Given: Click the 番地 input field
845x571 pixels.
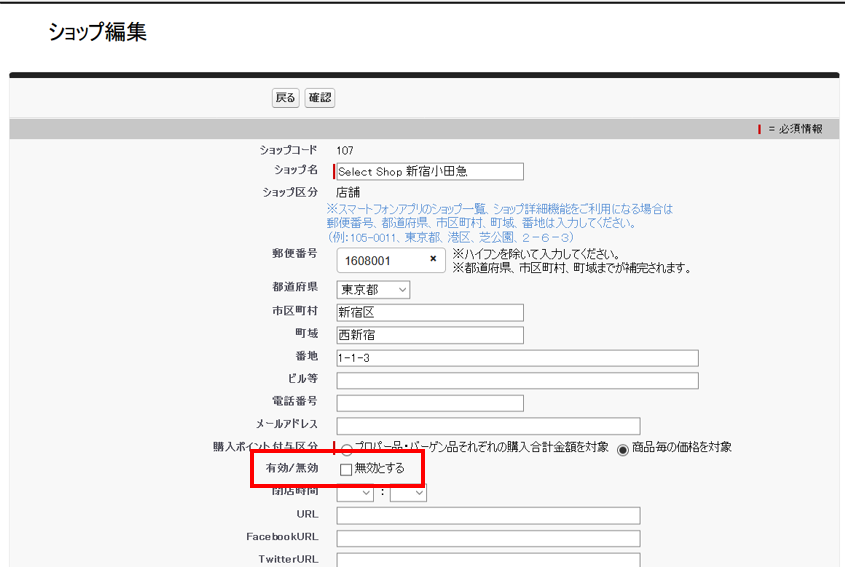Looking at the screenshot, I should pos(517,358).
